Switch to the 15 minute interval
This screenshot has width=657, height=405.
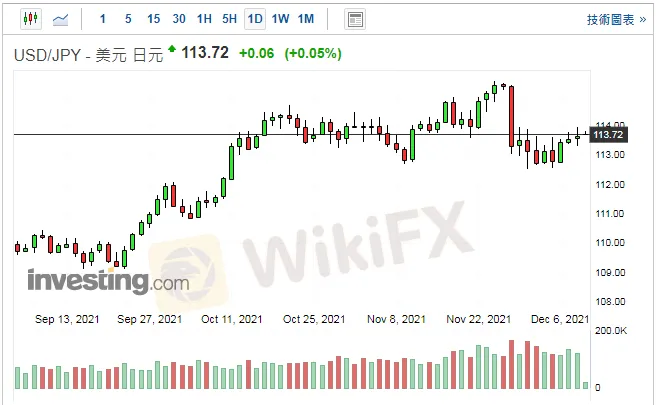pyautogui.click(x=153, y=19)
